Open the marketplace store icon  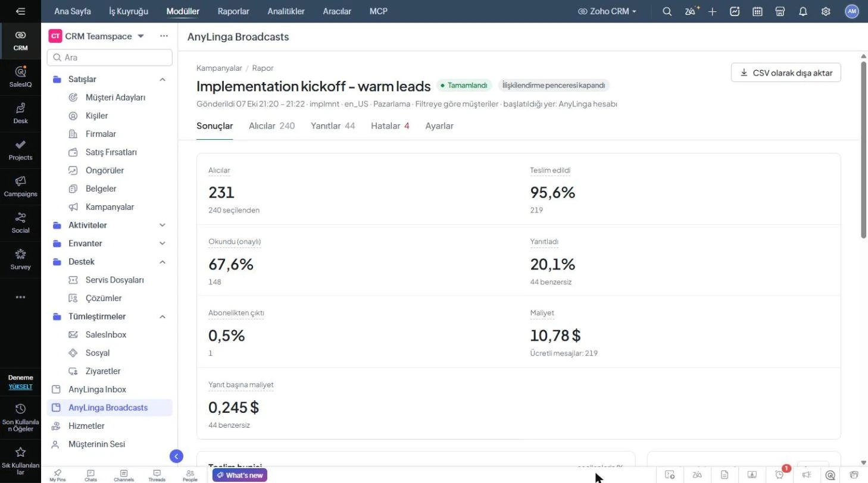pos(780,11)
